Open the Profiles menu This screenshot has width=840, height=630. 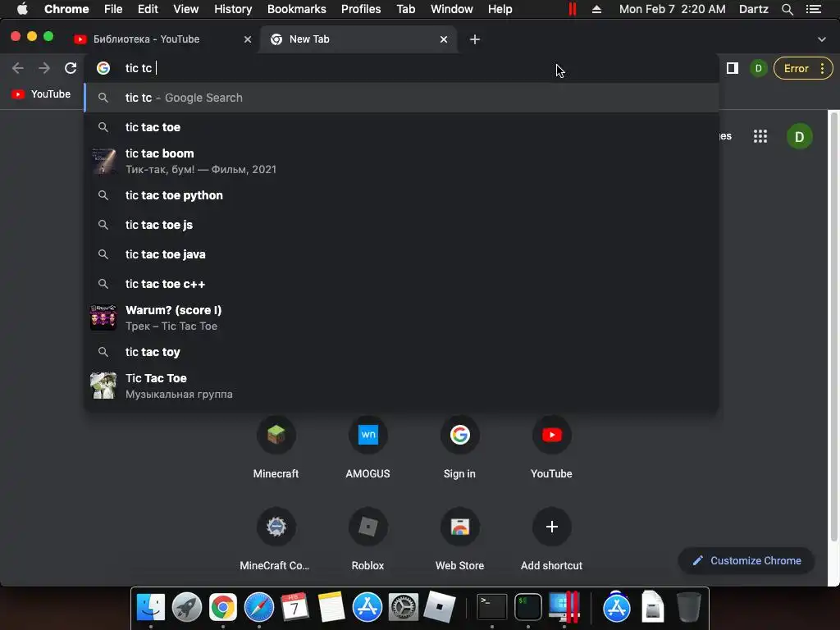361,9
